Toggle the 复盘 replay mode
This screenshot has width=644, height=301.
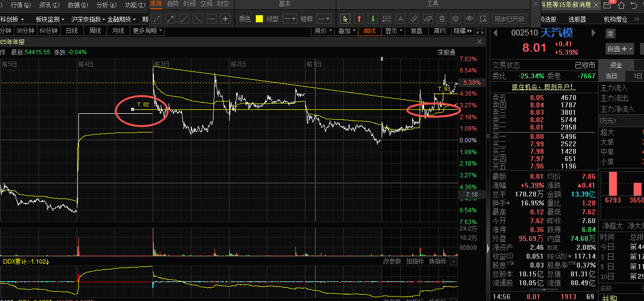tap(417, 31)
